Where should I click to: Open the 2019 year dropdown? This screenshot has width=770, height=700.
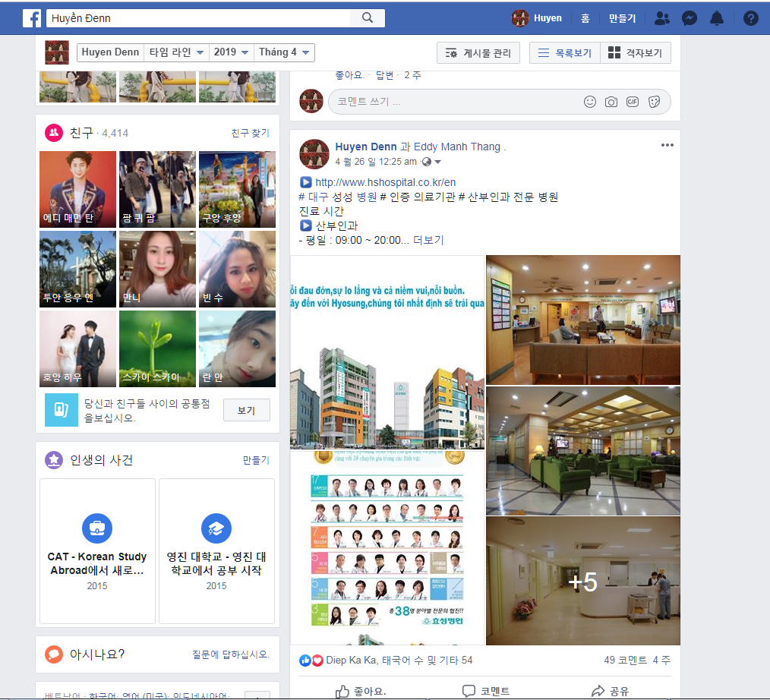232,52
